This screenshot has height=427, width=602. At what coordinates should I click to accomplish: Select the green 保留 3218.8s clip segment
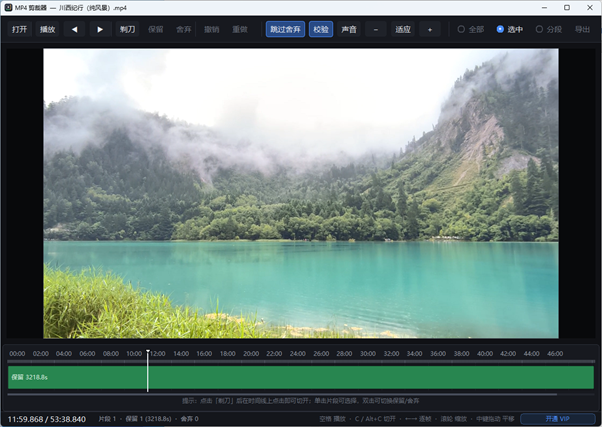(301, 377)
